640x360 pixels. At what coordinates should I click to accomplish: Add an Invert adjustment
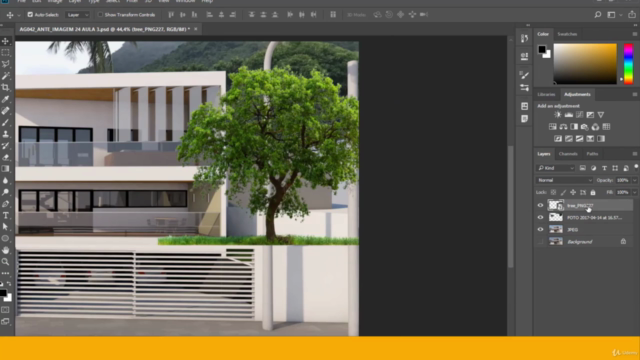click(558, 139)
